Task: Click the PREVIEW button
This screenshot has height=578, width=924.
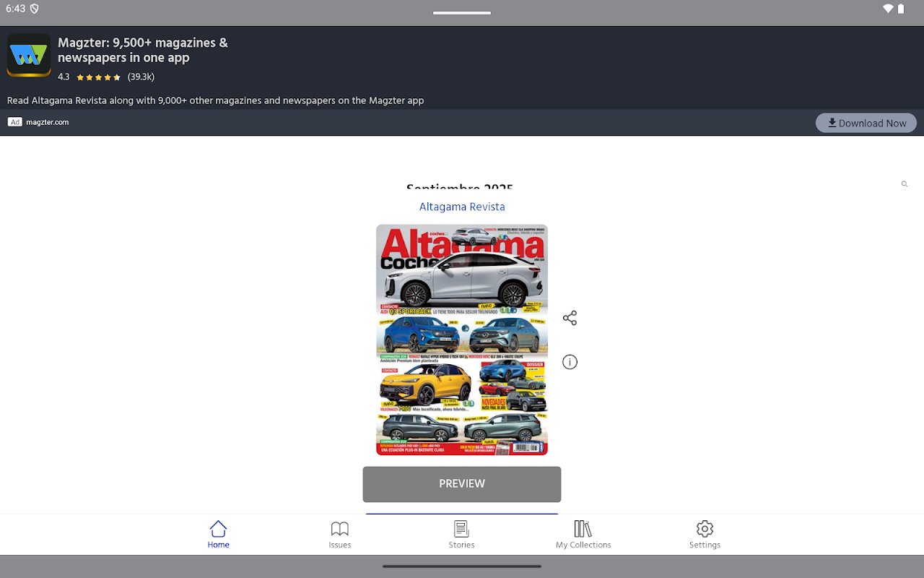Action: click(462, 484)
